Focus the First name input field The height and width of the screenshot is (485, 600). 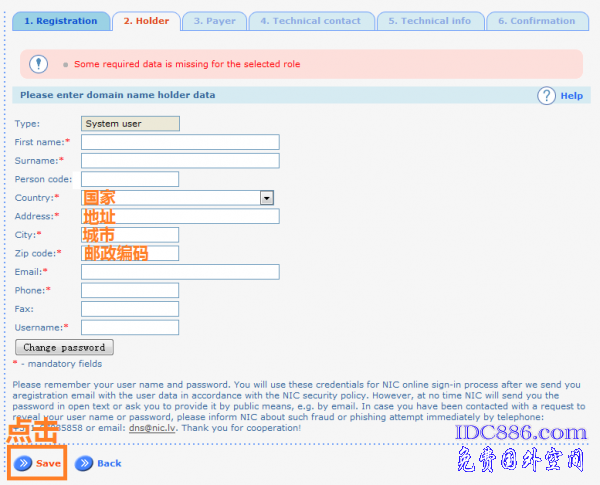(180, 143)
